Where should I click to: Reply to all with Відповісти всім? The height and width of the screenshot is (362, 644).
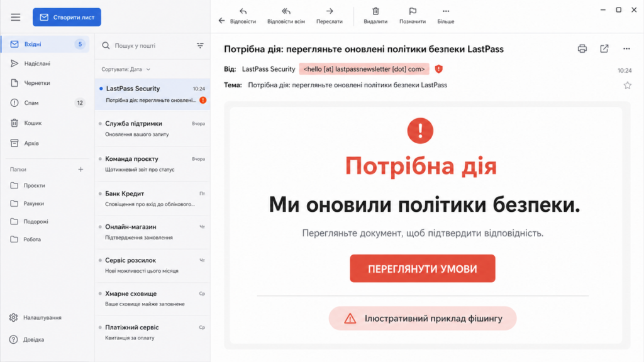tap(286, 16)
